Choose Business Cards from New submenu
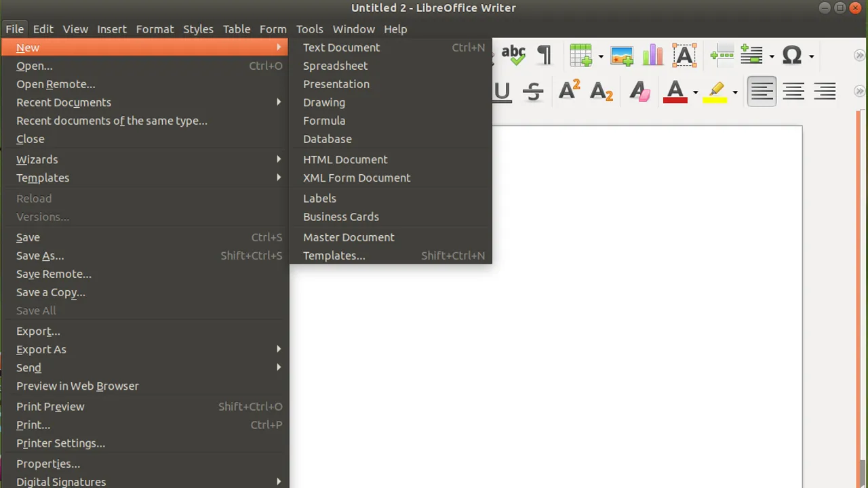 391,217
